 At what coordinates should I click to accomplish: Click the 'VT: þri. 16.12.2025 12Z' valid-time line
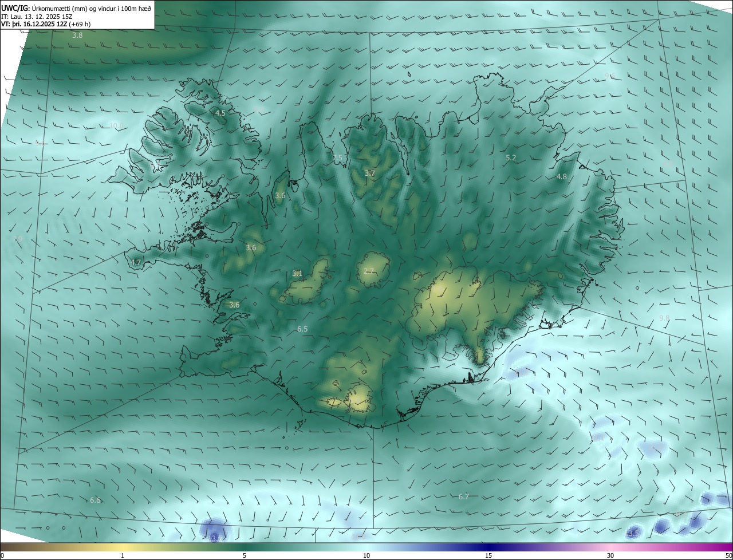tap(36, 24)
